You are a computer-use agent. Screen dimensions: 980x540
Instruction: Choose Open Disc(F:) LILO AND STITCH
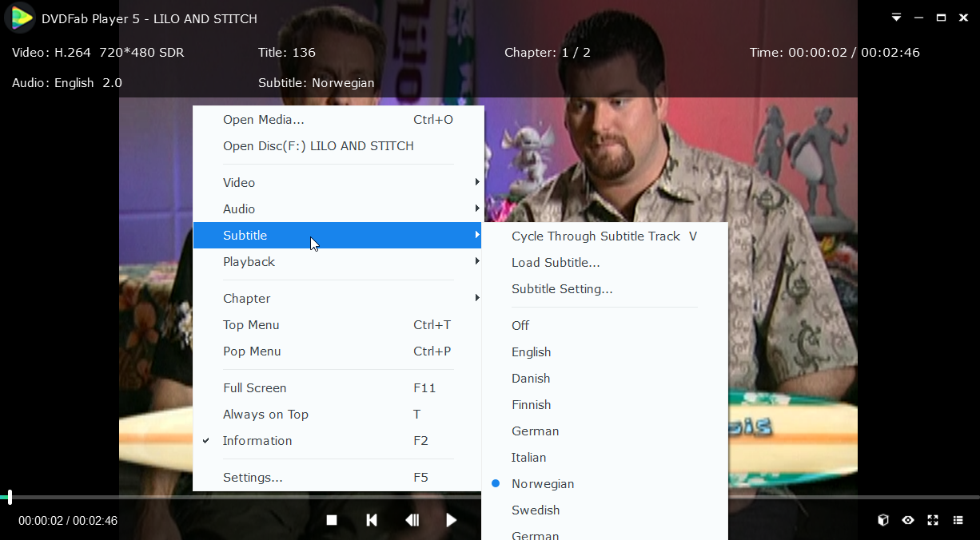tap(339, 146)
